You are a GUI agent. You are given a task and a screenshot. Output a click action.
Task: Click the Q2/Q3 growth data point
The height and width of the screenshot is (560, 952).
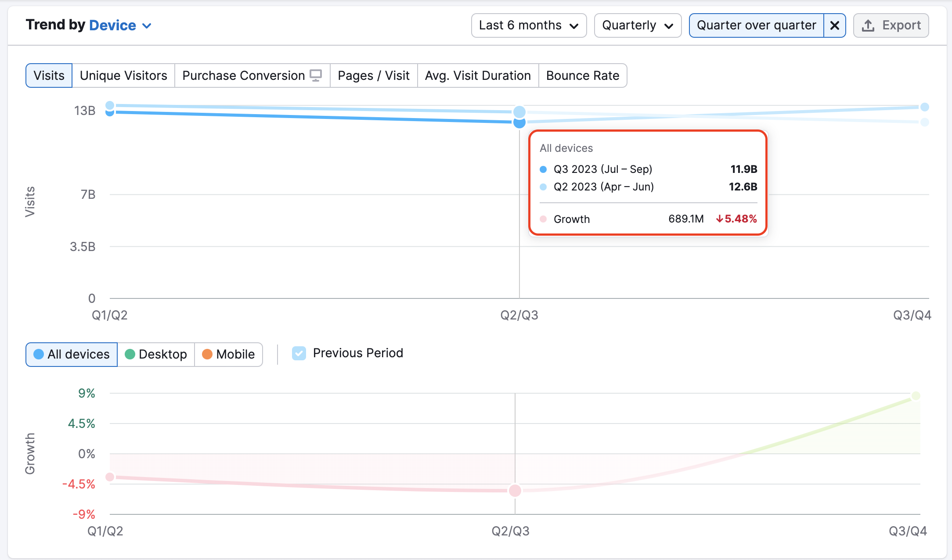[515, 490]
